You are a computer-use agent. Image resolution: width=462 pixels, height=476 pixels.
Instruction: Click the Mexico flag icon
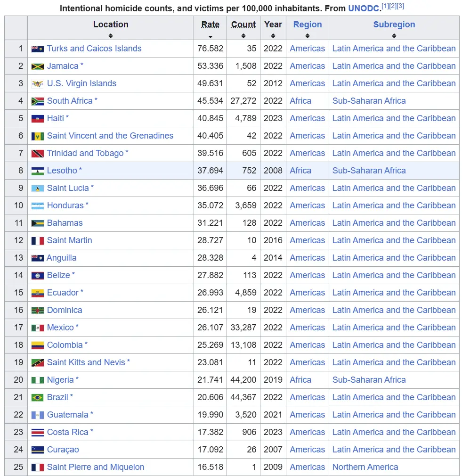point(37,328)
